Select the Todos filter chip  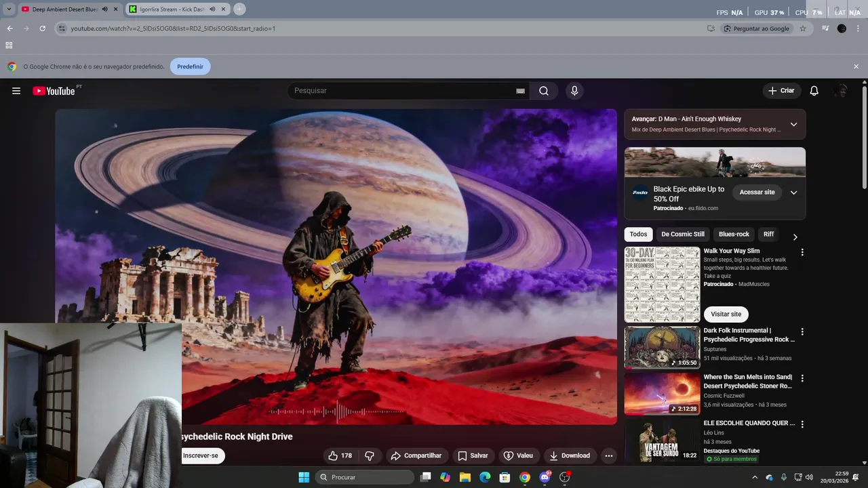pos(638,235)
